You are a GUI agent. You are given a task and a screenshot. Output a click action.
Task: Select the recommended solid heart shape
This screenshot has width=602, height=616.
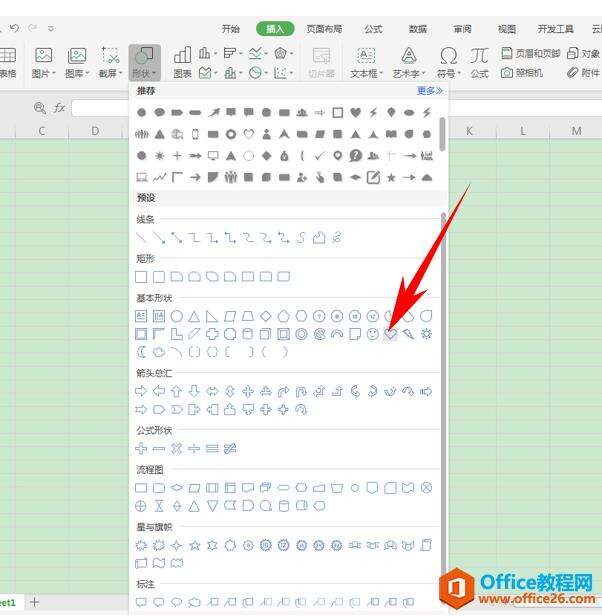coord(355,112)
